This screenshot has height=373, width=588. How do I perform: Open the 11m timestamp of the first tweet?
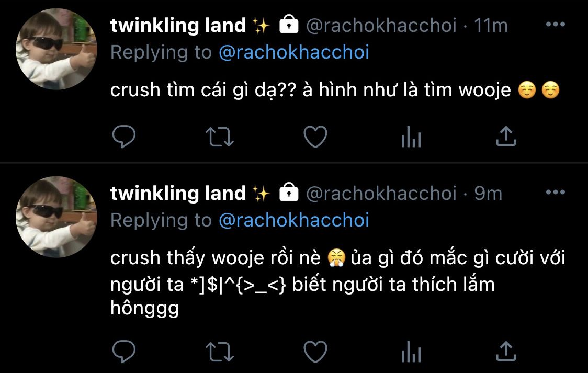[x=491, y=26]
